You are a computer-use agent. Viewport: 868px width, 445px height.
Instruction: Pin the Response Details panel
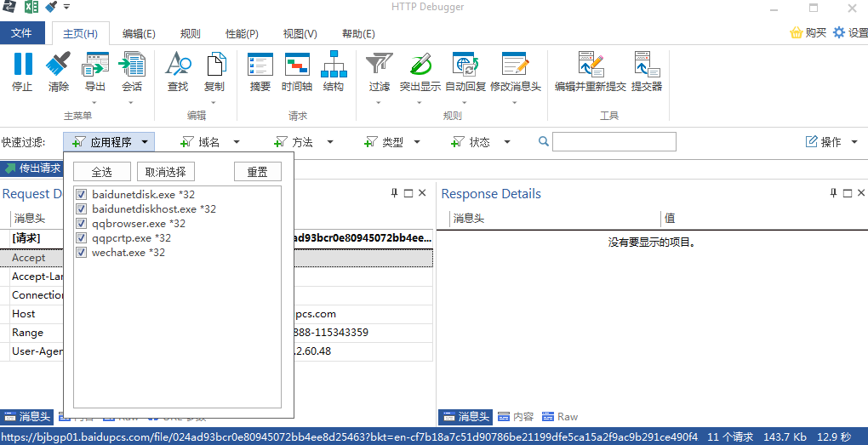click(x=834, y=193)
